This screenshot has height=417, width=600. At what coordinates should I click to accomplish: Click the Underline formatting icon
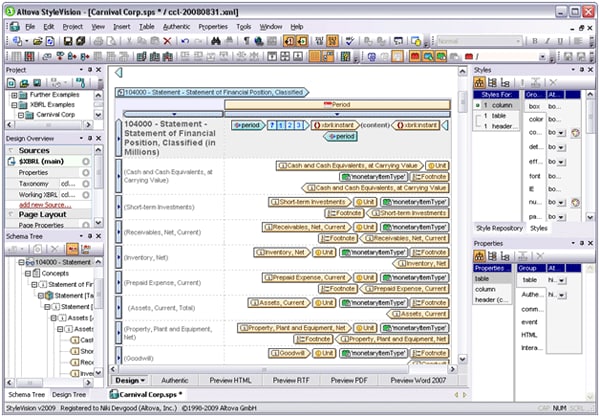pos(560,41)
